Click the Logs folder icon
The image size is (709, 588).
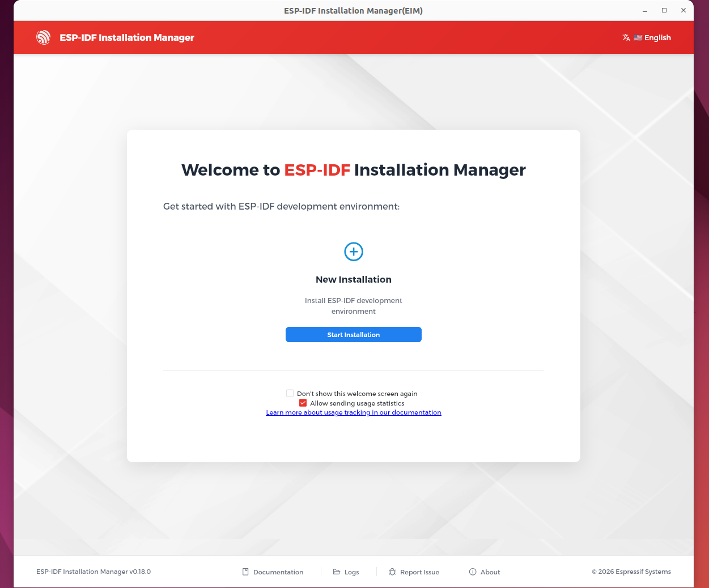337,572
